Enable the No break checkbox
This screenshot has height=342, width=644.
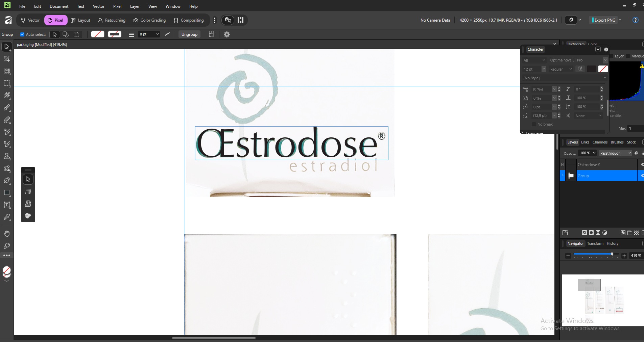click(534, 124)
